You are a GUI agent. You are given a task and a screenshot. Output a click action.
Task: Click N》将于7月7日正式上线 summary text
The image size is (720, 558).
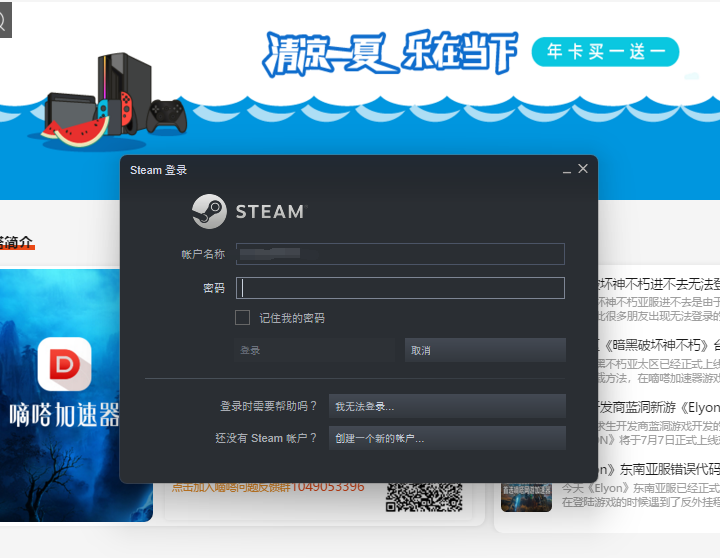pyautogui.click(x=659, y=440)
